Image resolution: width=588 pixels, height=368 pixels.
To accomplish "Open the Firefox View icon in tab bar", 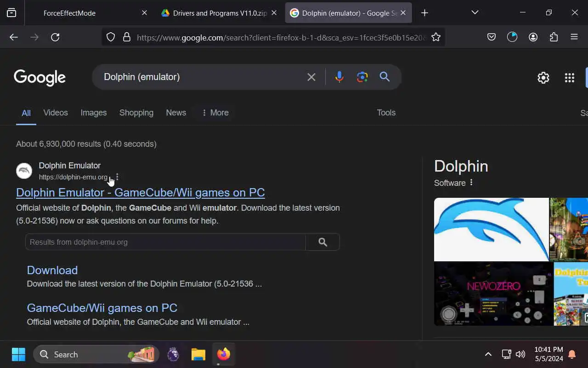I will (x=11, y=13).
